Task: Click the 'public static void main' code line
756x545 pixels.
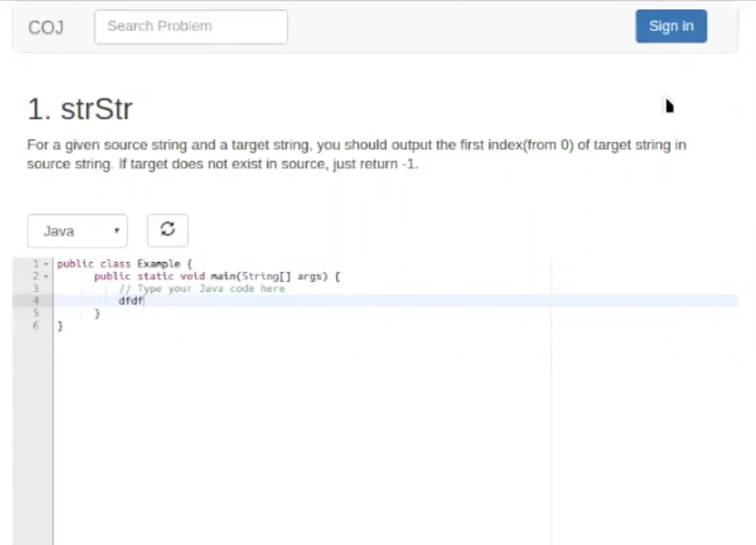Action: [x=217, y=276]
